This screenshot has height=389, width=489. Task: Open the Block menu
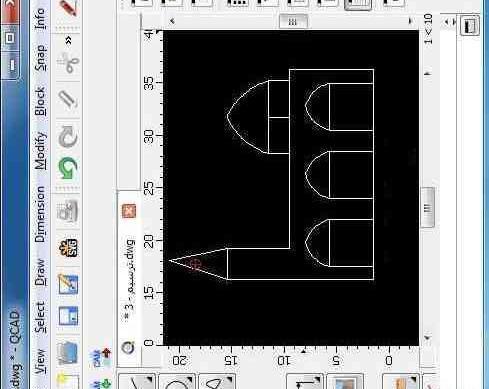40,101
